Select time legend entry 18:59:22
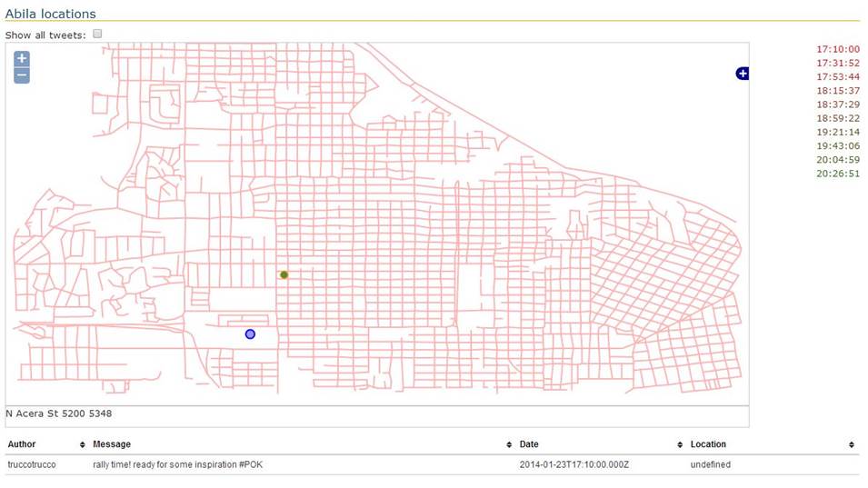The image size is (868, 488). tap(838, 118)
